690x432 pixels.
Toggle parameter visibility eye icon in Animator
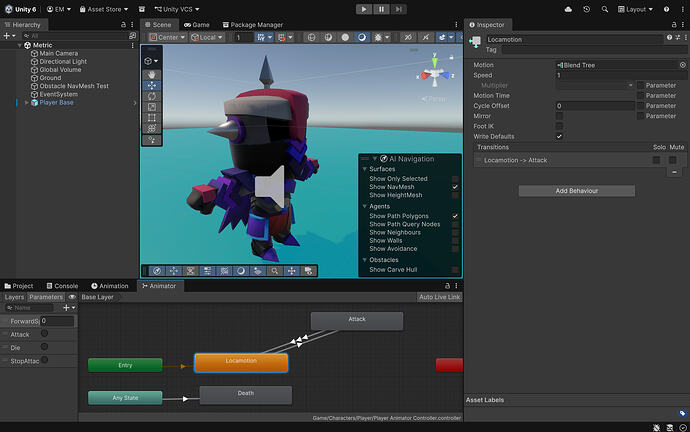pos(72,297)
